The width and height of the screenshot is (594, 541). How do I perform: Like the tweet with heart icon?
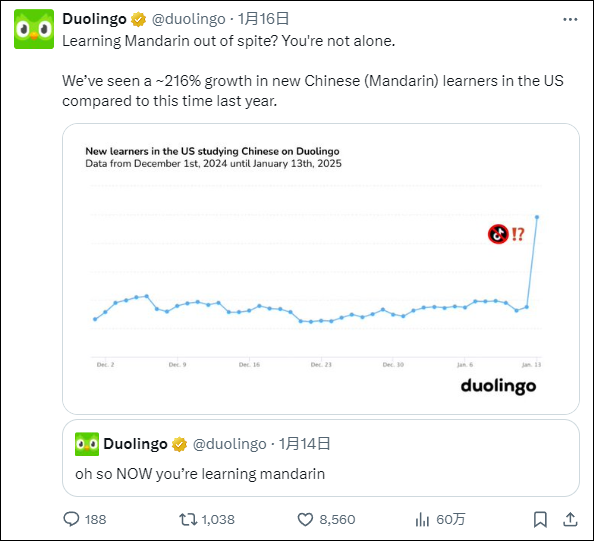[x=305, y=519]
